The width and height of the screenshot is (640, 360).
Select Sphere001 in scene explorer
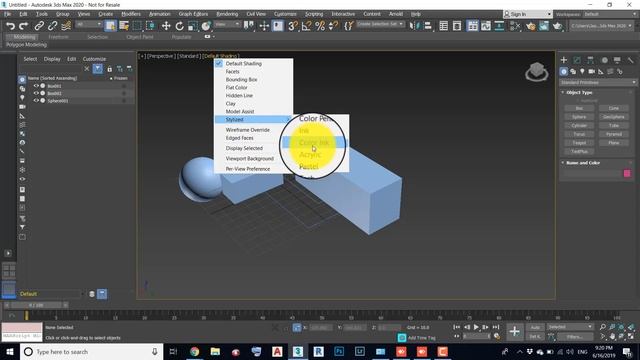pos(58,101)
